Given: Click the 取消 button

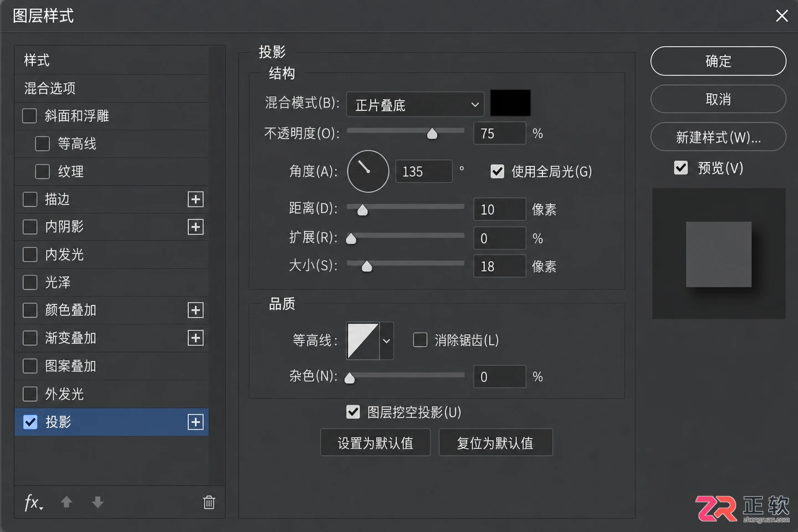Looking at the screenshot, I should pos(718,99).
